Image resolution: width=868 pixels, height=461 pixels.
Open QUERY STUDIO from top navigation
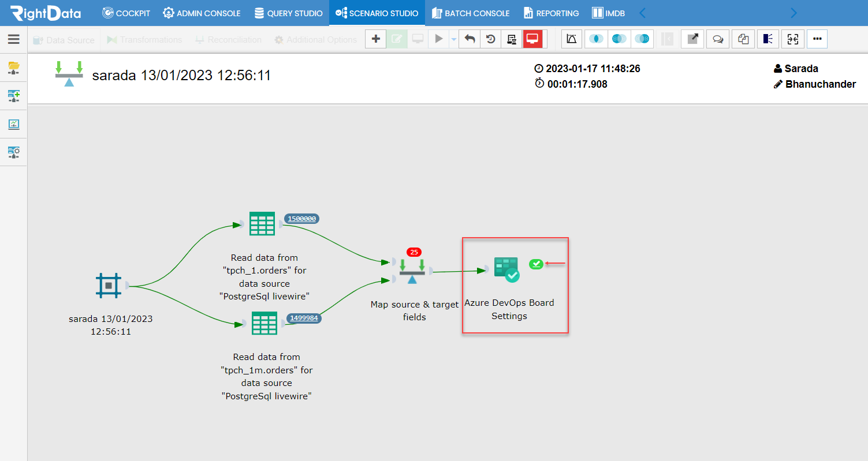point(288,13)
